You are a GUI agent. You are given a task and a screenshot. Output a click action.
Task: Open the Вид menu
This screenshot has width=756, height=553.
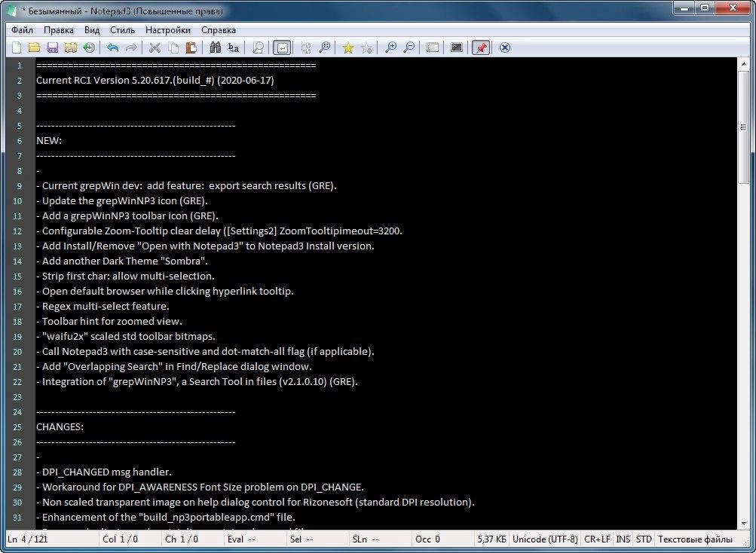[x=92, y=30]
